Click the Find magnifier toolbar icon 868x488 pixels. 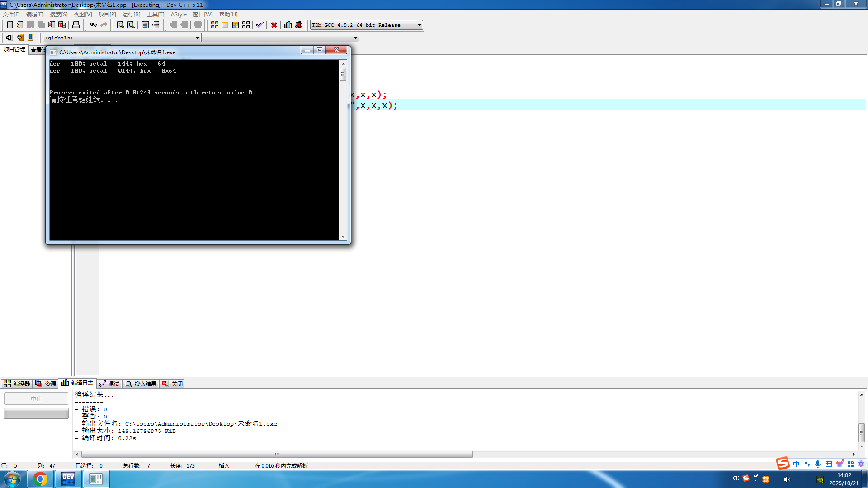pyautogui.click(x=120, y=25)
